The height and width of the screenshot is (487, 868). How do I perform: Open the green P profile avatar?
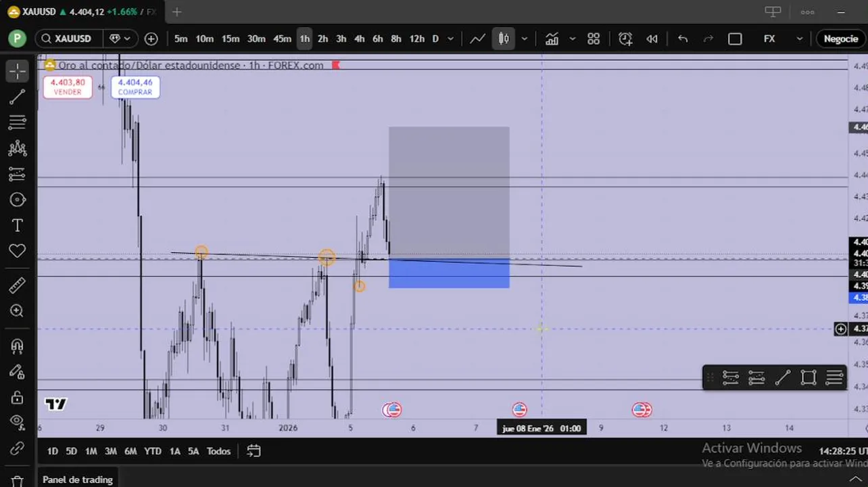[17, 39]
